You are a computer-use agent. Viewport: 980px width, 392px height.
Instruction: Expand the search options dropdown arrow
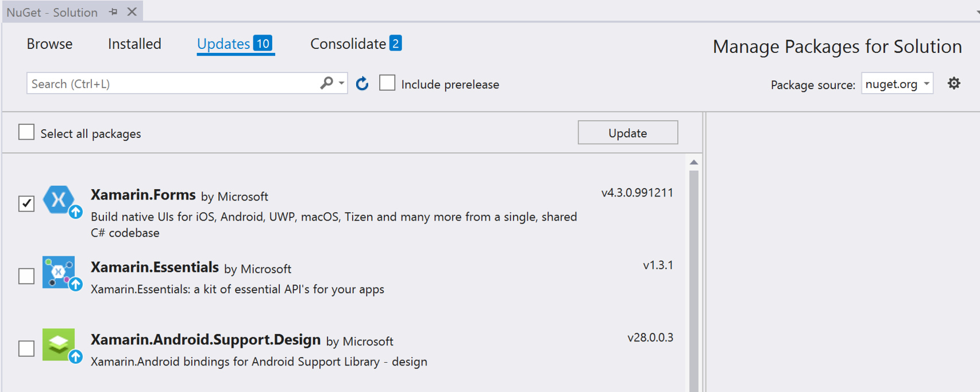click(342, 83)
